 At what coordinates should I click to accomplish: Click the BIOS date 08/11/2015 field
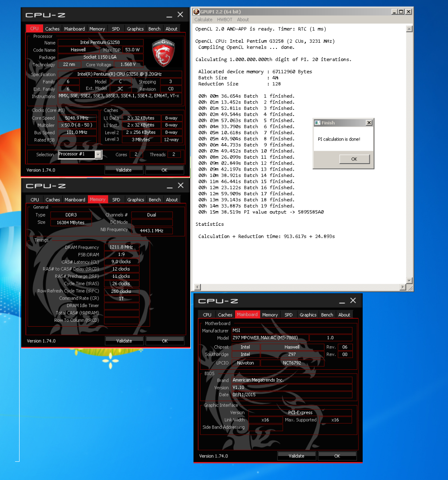[292, 395]
